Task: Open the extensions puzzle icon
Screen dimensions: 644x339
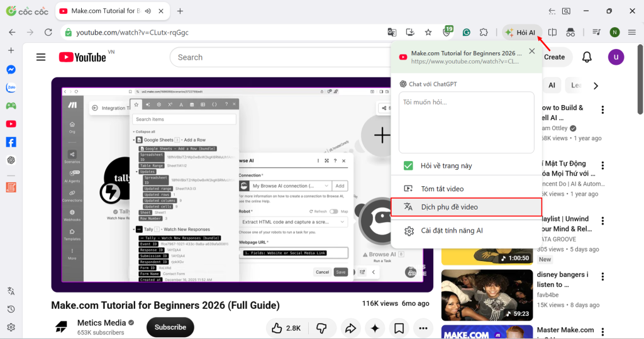Action: click(x=484, y=32)
